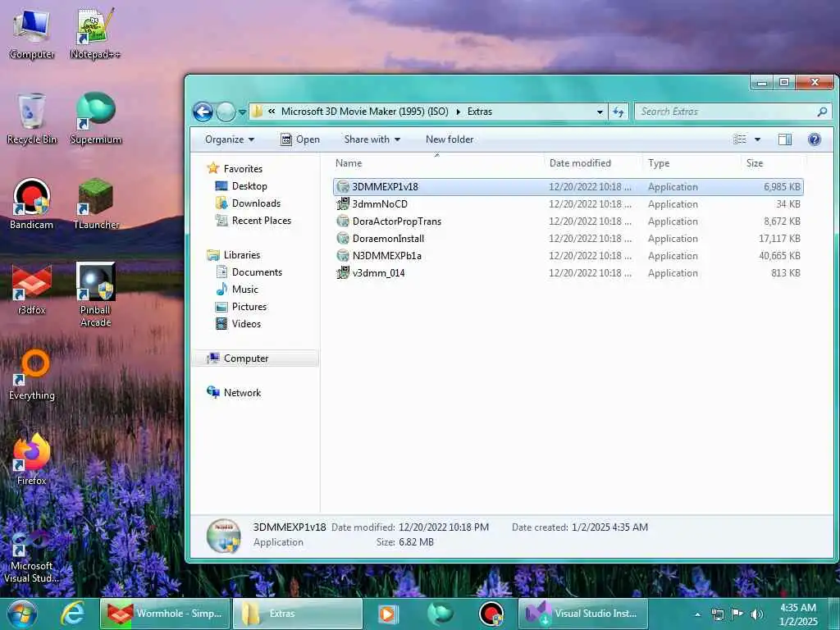Open the recent pages dropdown arrow

pyautogui.click(x=242, y=112)
